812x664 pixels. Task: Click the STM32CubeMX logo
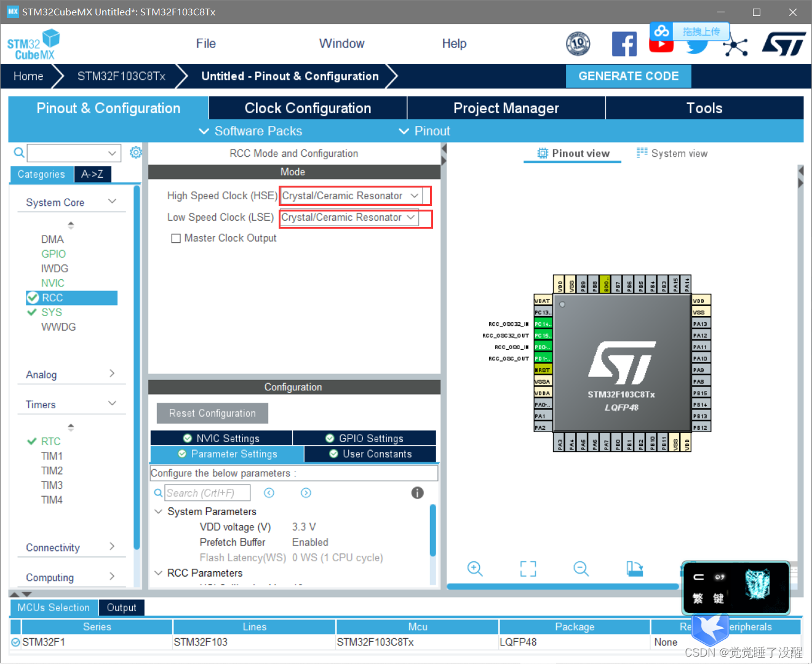pyautogui.click(x=33, y=44)
